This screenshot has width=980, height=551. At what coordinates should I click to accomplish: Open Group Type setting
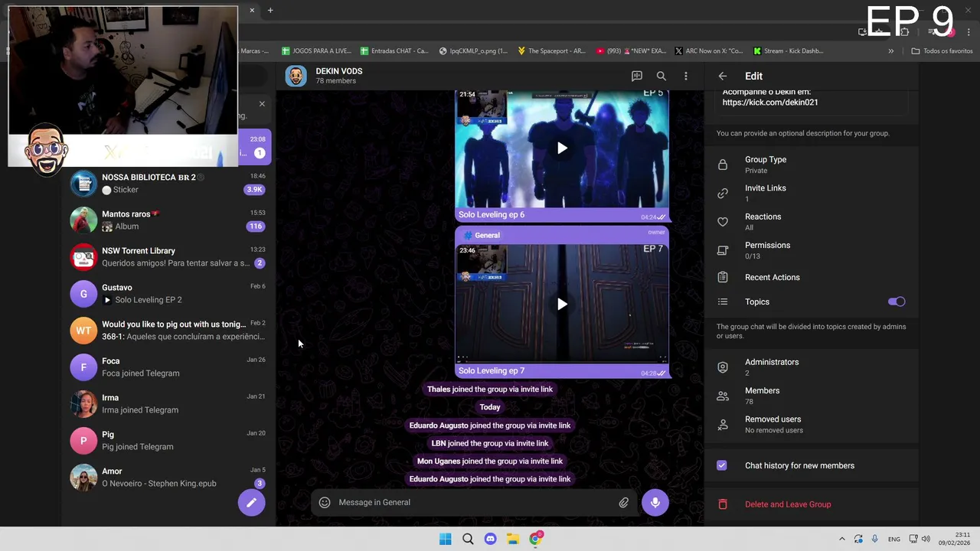click(812, 165)
